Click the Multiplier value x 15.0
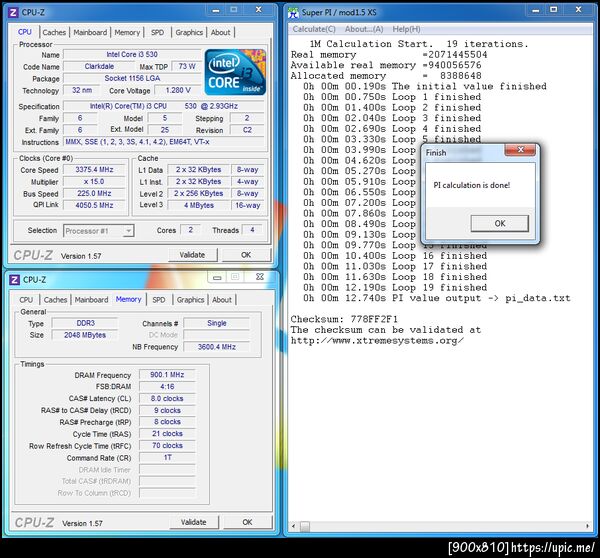 [x=94, y=181]
